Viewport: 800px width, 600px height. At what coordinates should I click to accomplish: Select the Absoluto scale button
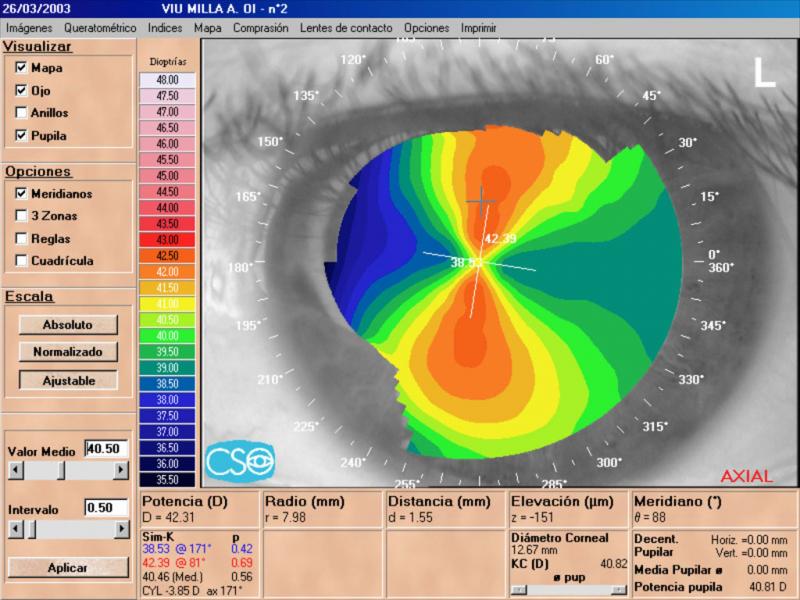point(68,325)
